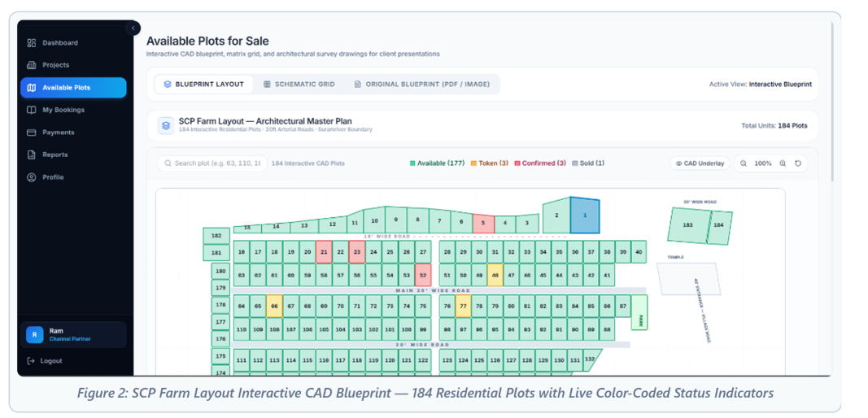The width and height of the screenshot is (868, 418).
Task: Click the 100% zoom level value
Action: [x=763, y=163]
